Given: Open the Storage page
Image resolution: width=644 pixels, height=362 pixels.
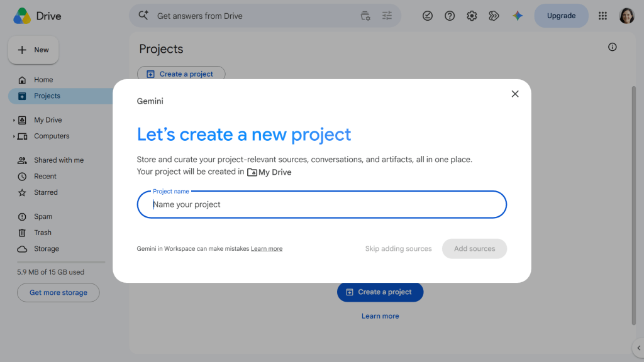Looking at the screenshot, I should 47,249.
